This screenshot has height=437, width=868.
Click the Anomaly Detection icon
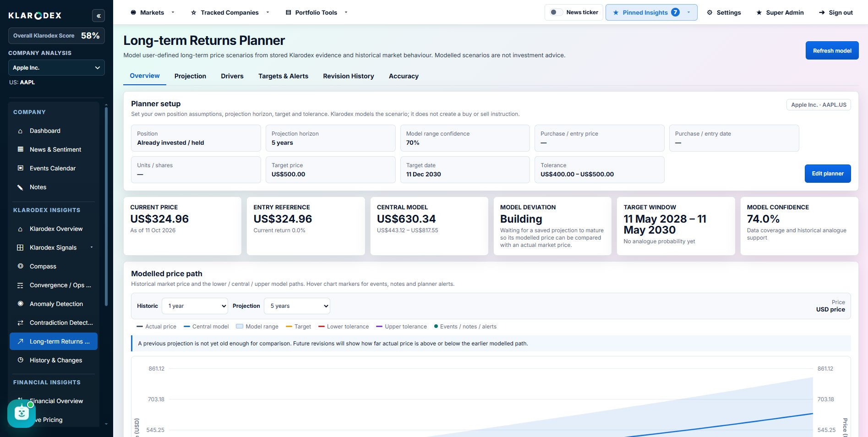[20, 304]
